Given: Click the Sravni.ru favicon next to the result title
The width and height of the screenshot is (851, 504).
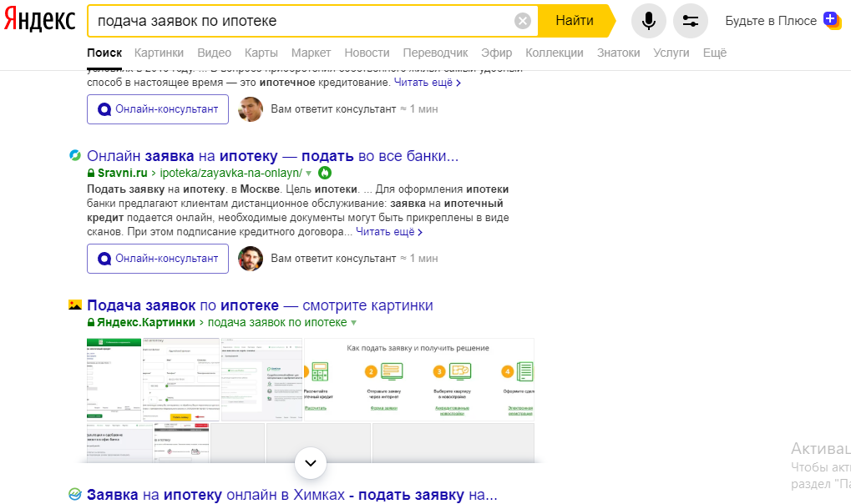Looking at the screenshot, I should [x=75, y=156].
